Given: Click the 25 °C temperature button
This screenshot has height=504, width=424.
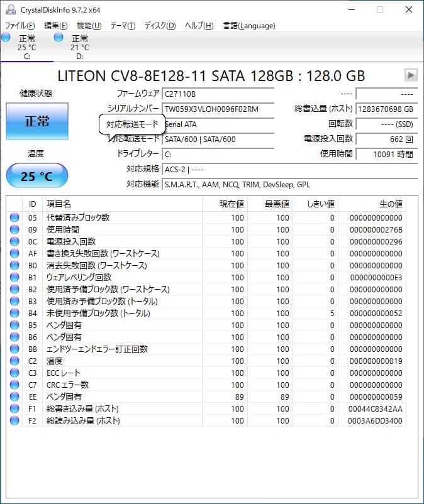Looking at the screenshot, I should [36, 175].
